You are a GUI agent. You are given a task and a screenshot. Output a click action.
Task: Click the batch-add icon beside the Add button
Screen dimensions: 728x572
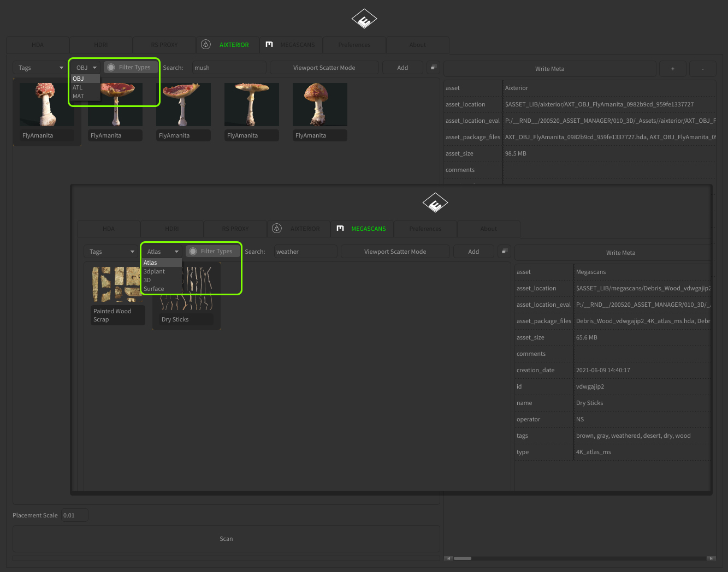pyautogui.click(x=433, y=67)
